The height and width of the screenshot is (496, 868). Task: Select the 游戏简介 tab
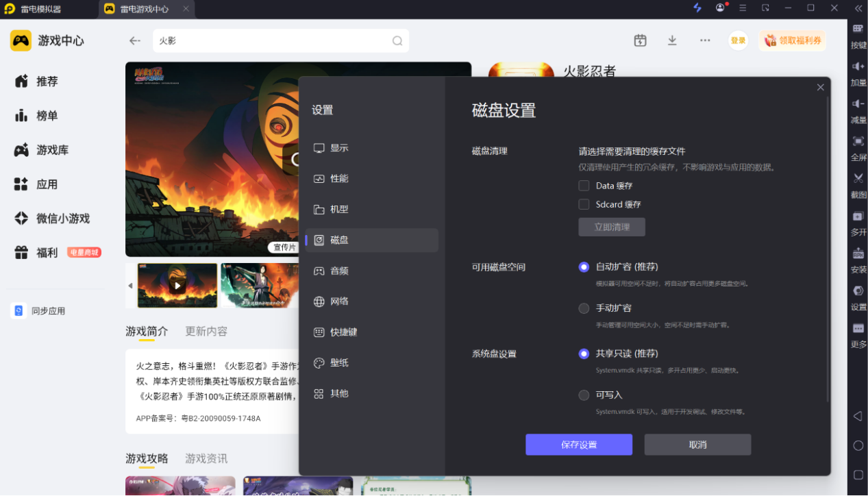pos(147,332)
